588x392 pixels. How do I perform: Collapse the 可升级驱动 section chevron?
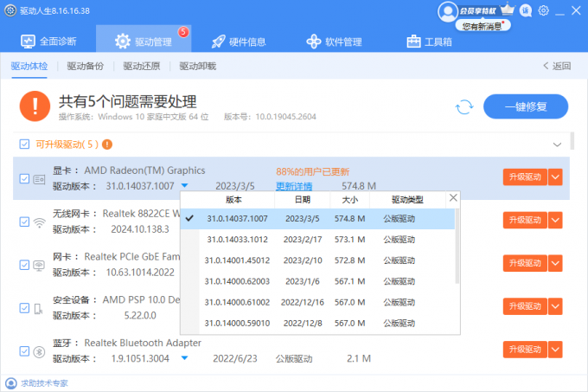[557, 145]
